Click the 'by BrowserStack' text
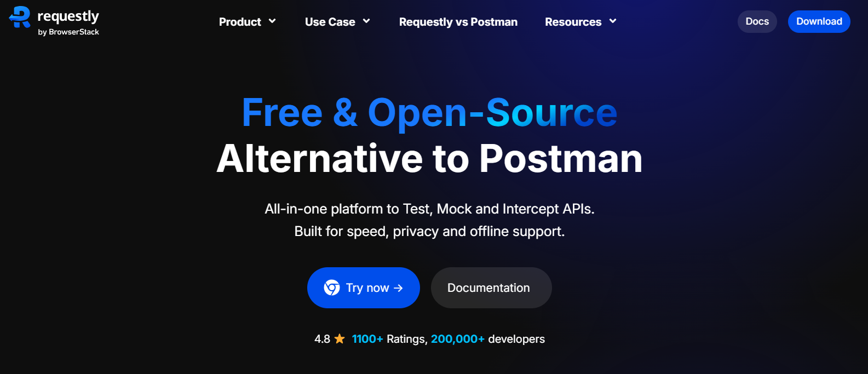 click(68, 32)
